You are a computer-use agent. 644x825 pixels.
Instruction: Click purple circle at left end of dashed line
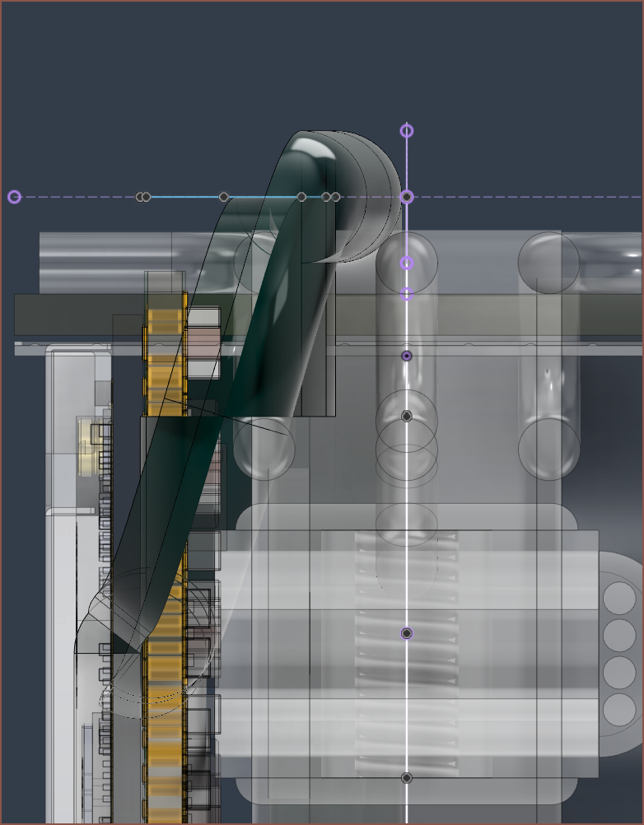14,197
